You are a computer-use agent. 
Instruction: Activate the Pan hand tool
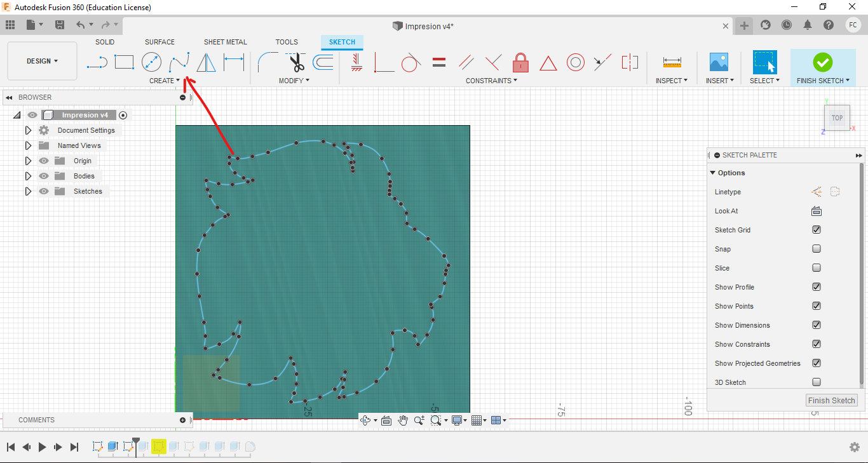403,420
